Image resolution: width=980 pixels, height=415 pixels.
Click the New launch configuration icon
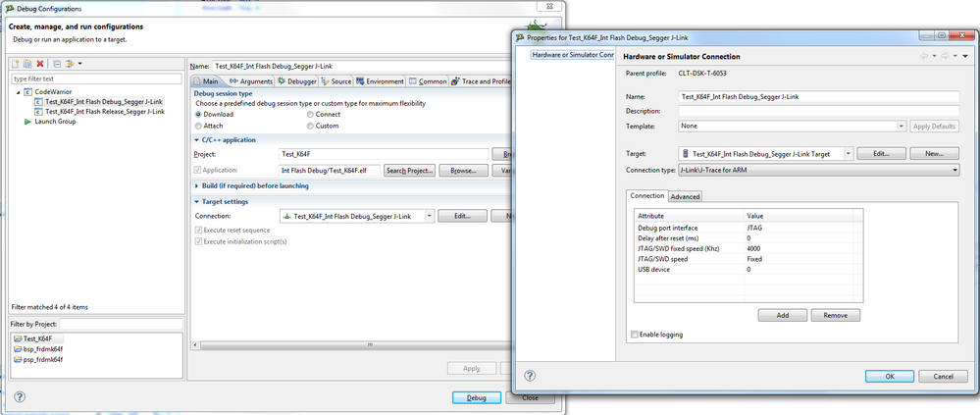pyautogui.click(x=17, y=64)
